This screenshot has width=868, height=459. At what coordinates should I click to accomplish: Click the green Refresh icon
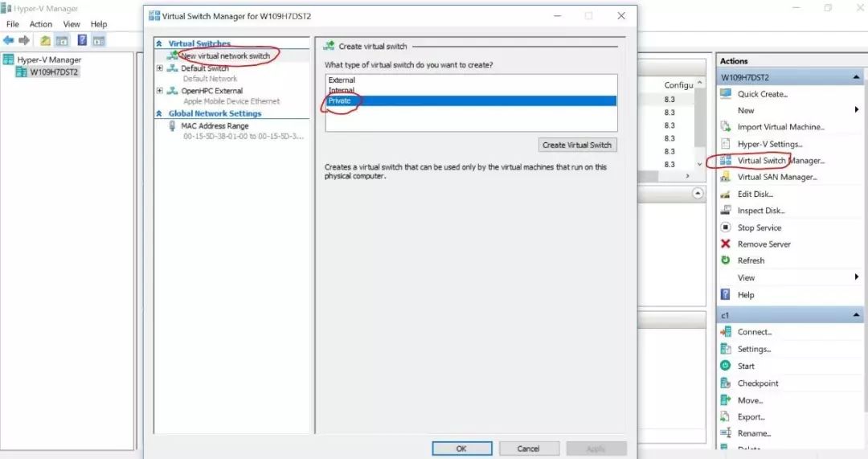(x=725, y=260)
